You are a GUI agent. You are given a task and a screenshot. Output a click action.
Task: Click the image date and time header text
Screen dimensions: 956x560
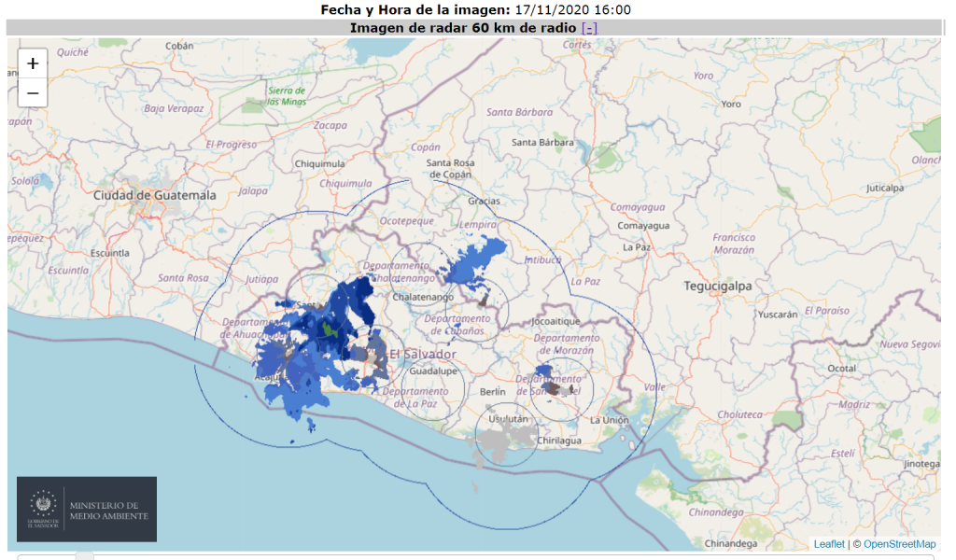pyautogui.click(x=476, y=9)
